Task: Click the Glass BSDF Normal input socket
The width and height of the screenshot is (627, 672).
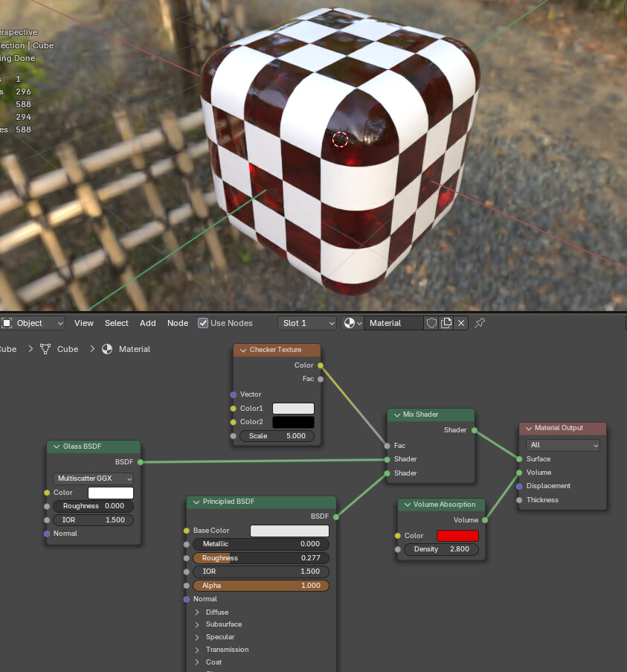Action: click(47, 534)
